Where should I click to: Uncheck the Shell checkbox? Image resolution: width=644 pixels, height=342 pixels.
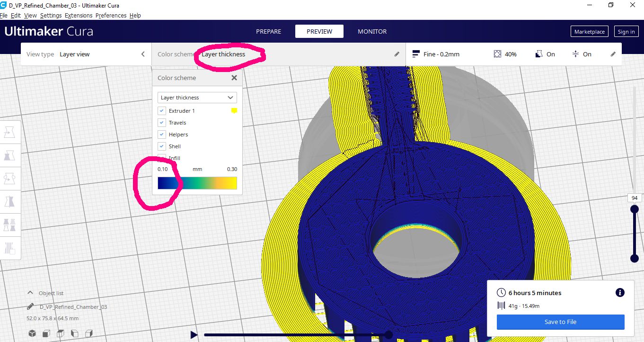click(162, 146)
